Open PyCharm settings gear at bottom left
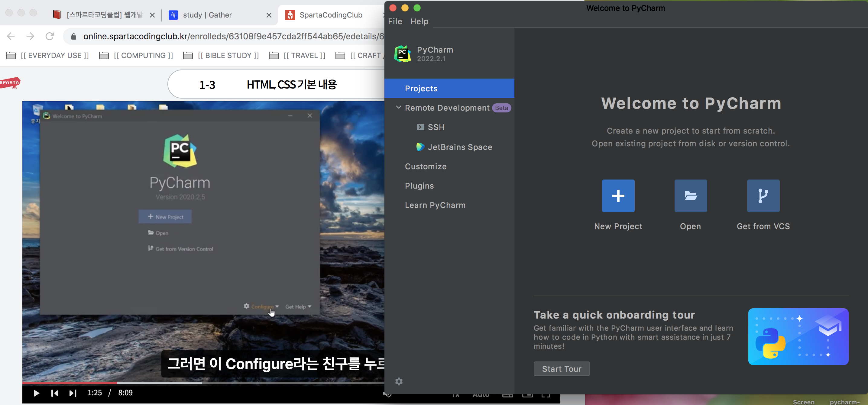Viewport: 868px width, 405px height. [x=399, y=381]
